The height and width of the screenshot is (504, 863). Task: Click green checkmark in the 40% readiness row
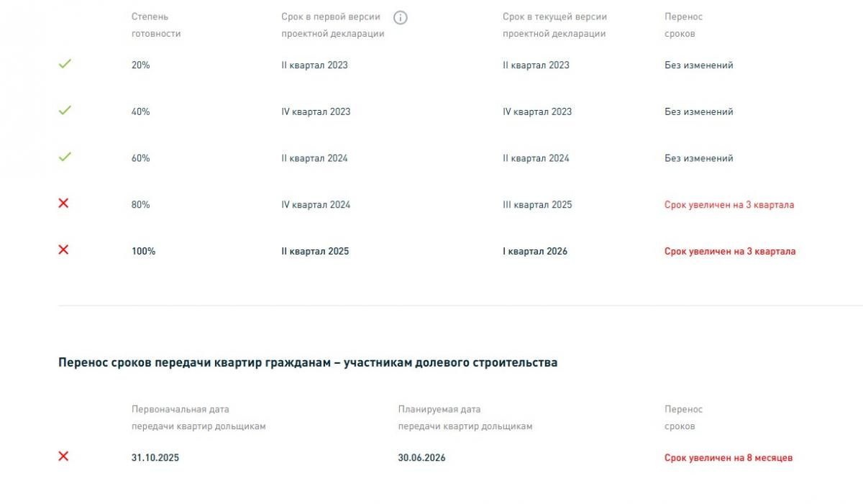[x=65, y=111]
